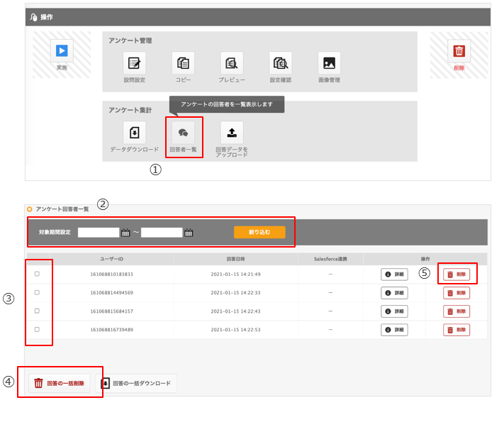Viewport: 504px width, 427px height.
Task: Click the データダウンロード icon
Action: (135, 133)
